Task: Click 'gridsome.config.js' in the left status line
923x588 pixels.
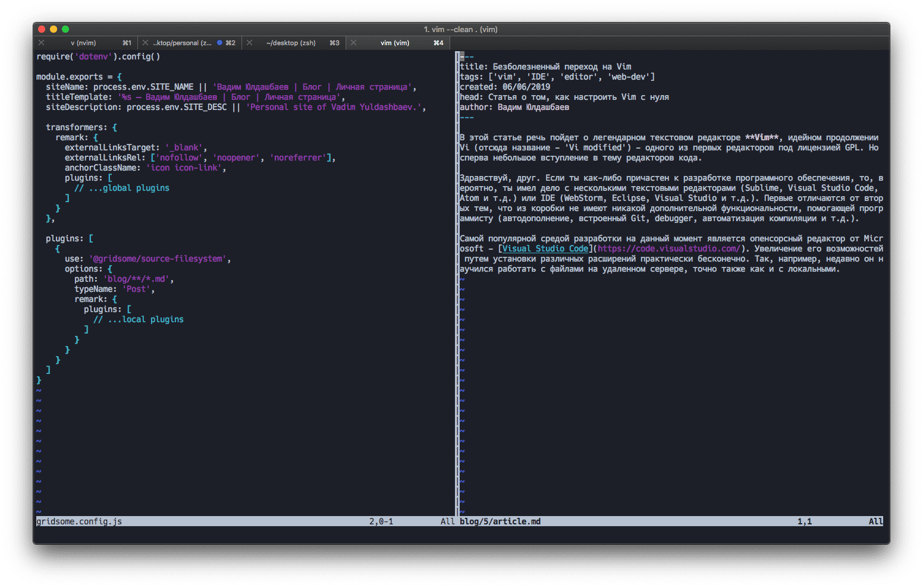Action: (79, 521)
